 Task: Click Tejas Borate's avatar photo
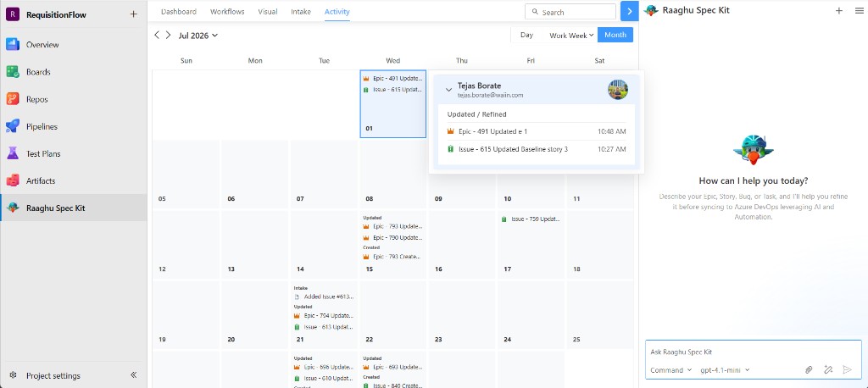(618, 90)
